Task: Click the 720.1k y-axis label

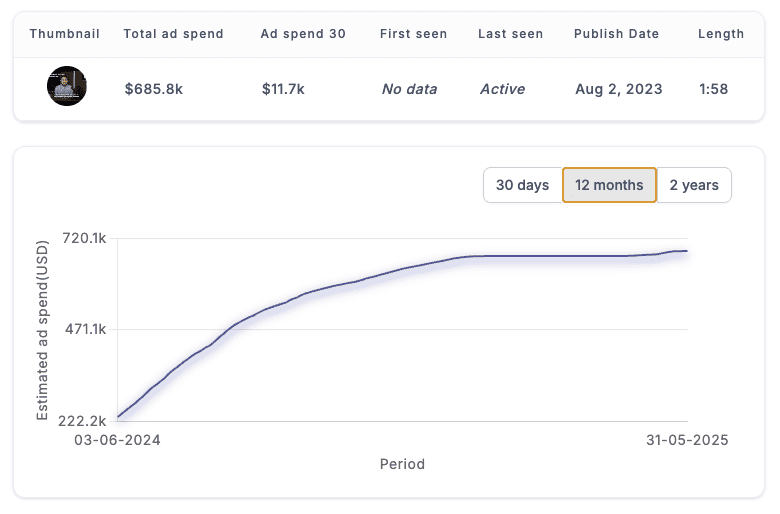Action: pyautogui.click(x=84, y=238)
